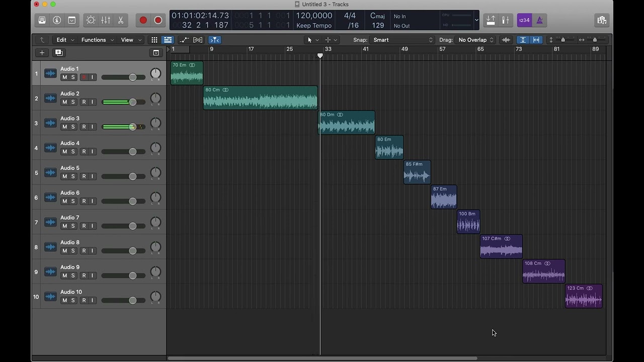
Task: Open the Functions menu
Action: (x=98, y=40)
